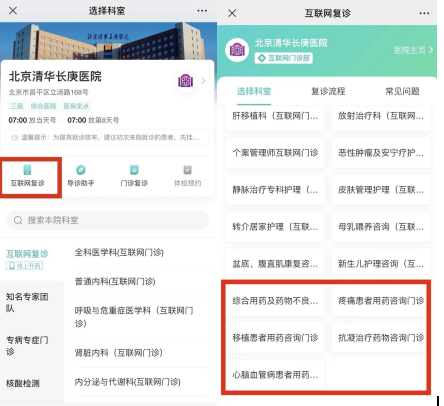Select 移植患者用药咨询门诊 card
The width and height of the screenshot is (444, 406).
click(x=275, y=338)
